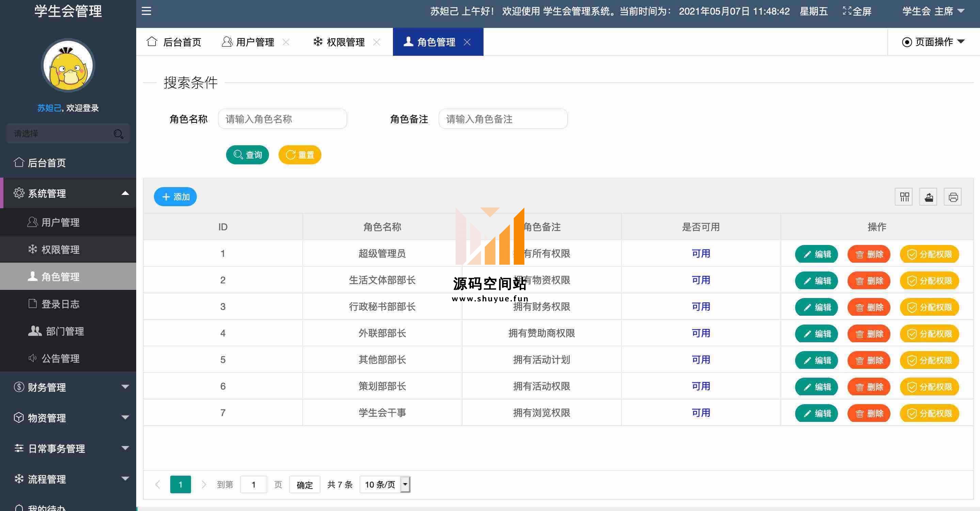Edit the 学生会干事 role row
This screenshot has height=511, width=980.
(817, 413)
